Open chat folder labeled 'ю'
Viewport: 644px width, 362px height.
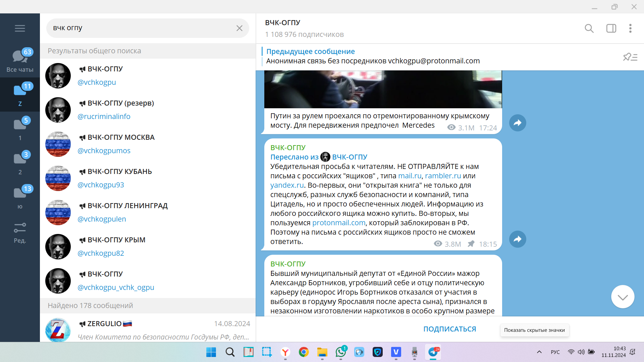(x=20, y=197)
